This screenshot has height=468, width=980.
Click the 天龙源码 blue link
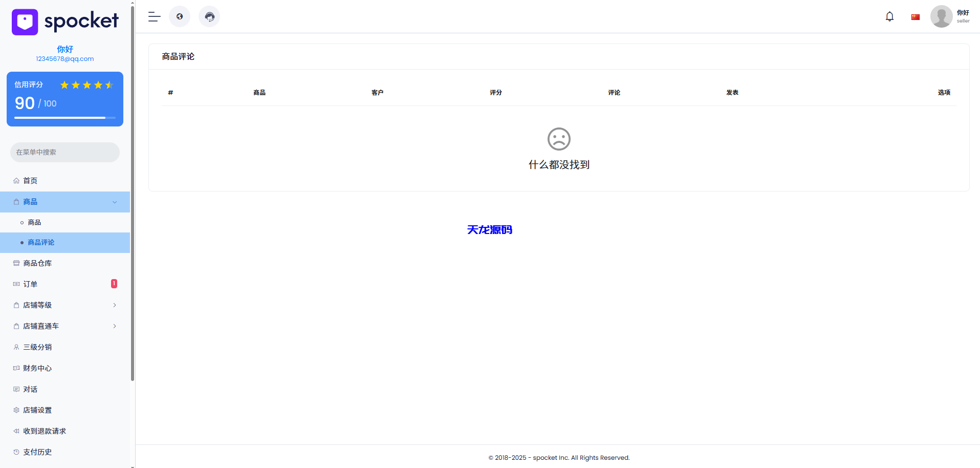[490, 230]
